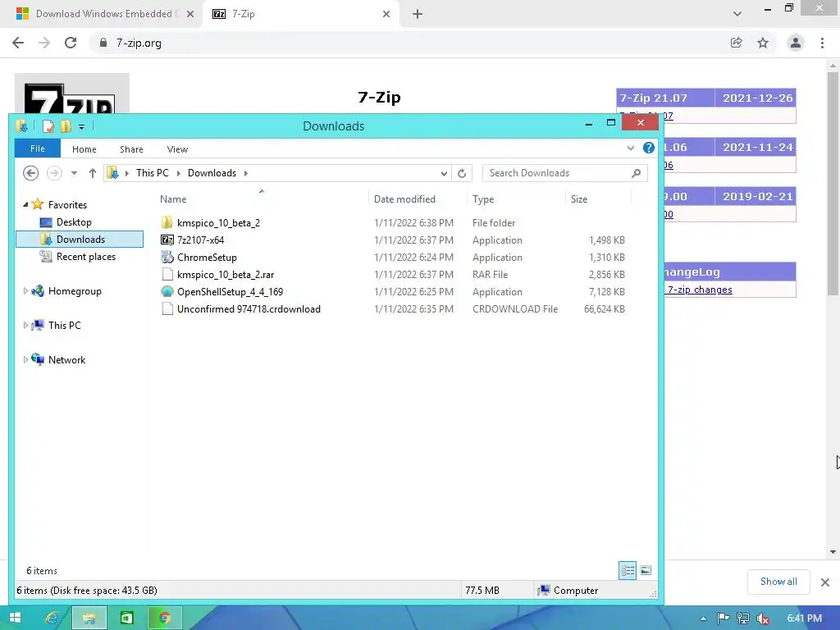Go back using Explorer back arrow
This screenshot has width=840, height=630.
30,173
